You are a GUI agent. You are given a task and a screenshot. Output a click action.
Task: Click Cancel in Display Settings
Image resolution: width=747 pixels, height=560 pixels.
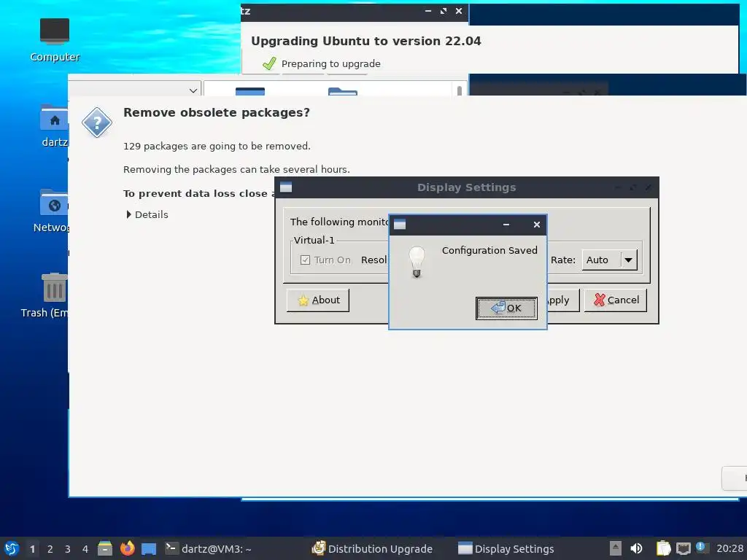616,300
